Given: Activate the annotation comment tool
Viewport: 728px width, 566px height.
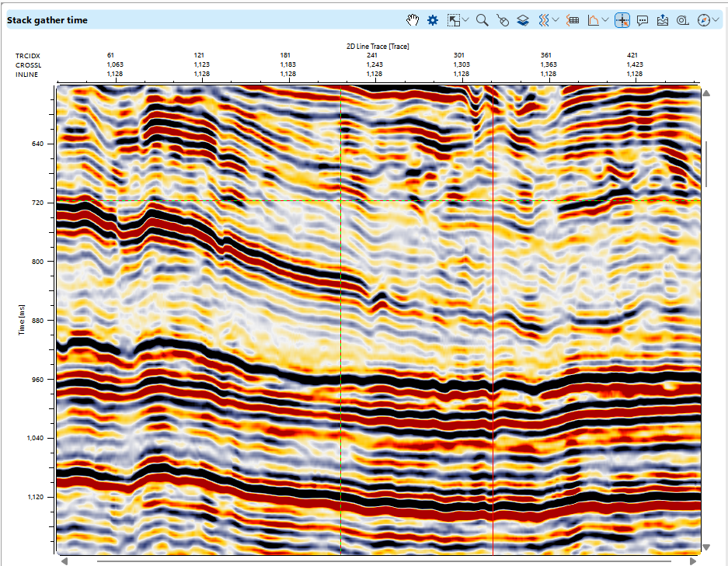Looking at the screenshot, I should click(643, 20).
